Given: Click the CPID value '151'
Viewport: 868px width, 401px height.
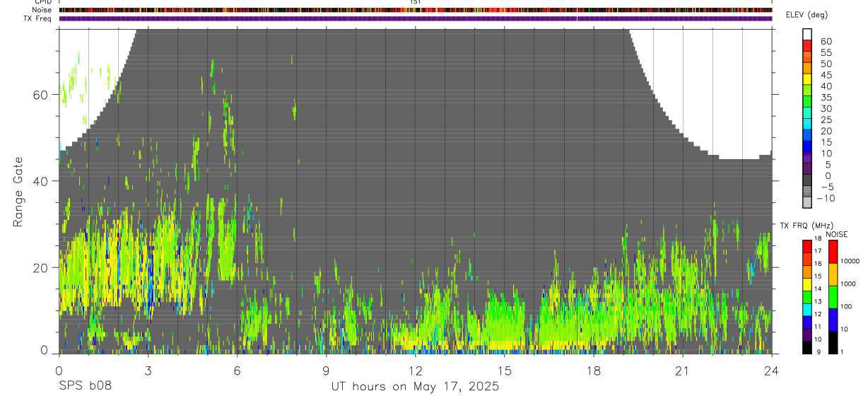Looking at the screenshot, I should point(416,2).
